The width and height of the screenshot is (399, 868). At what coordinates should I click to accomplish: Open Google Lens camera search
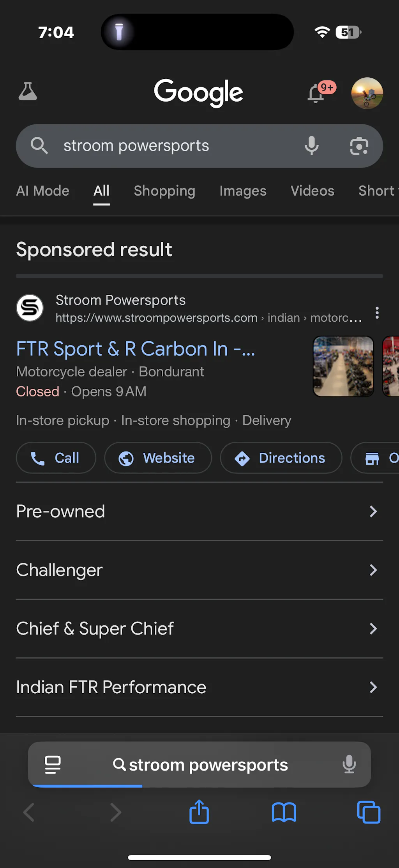(359, 146)
